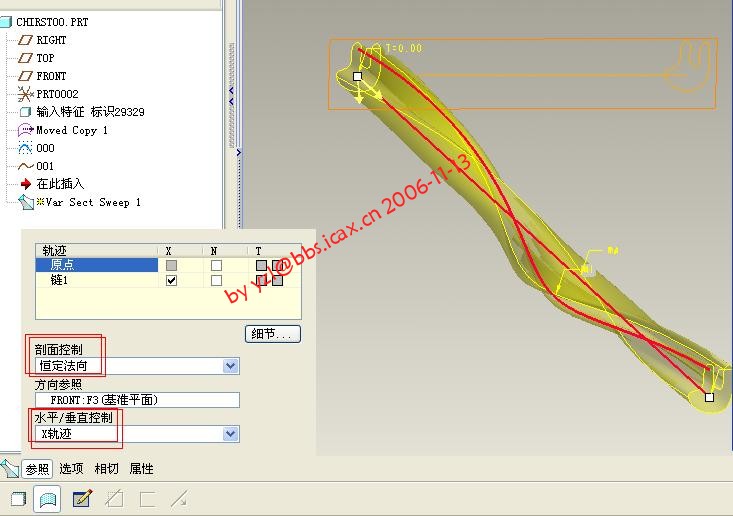Click the thin feature icon
733x516 pixels.
coord(147,499)
